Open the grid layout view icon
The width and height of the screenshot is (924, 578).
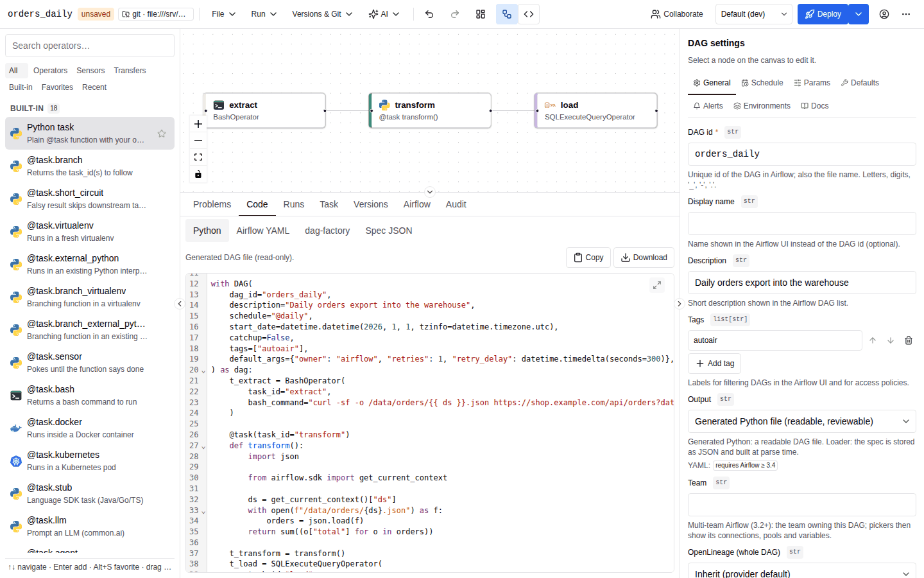point(481,14)
